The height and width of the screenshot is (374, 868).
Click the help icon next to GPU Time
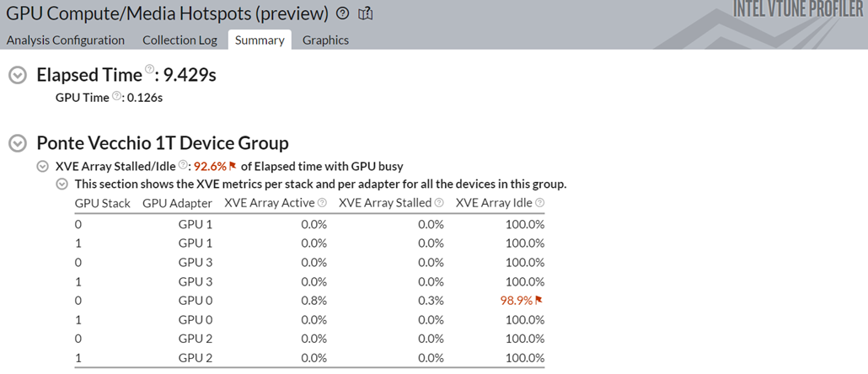pyautogui.click(x=116, y=96)
